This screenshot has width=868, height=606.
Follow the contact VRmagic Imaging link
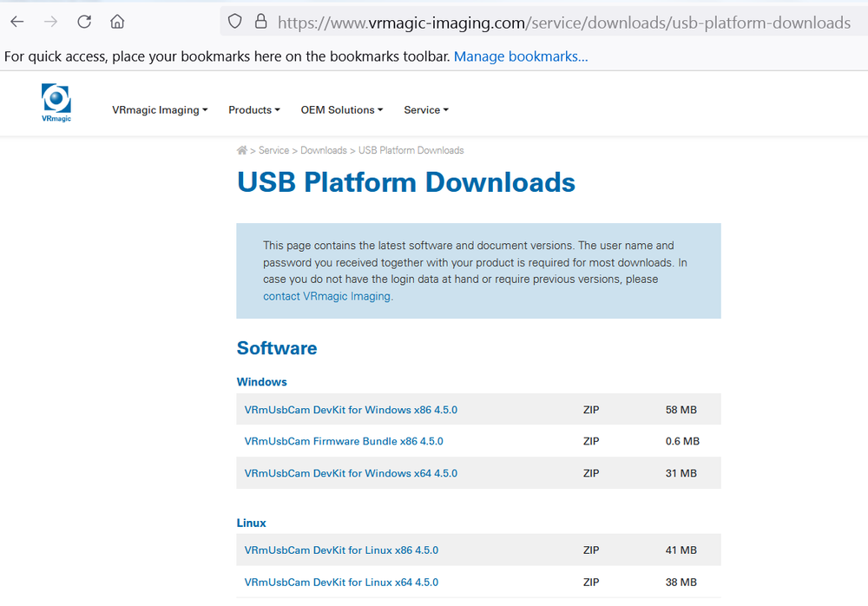tap(328, 296)
